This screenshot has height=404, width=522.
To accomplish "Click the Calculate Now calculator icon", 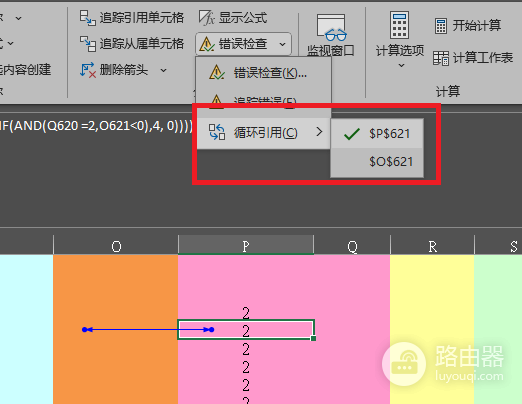I will coord(441,26).
